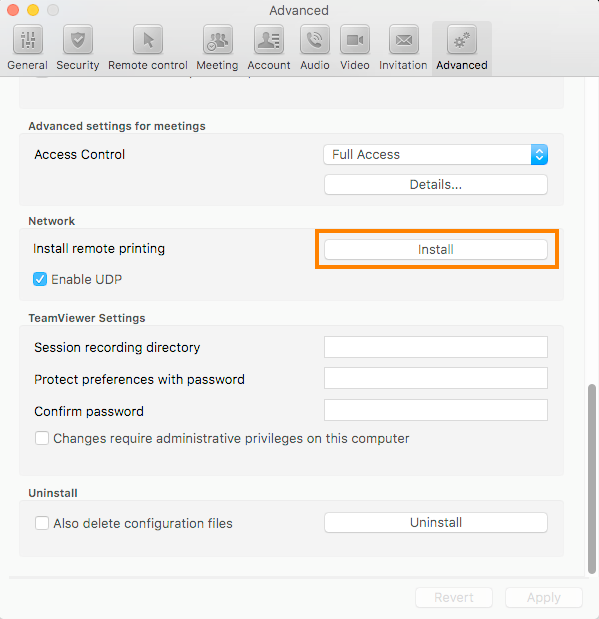
Task: Click the blue Access Control dropdown arrows
Action: pyautogui.click(x=539, y=154)
